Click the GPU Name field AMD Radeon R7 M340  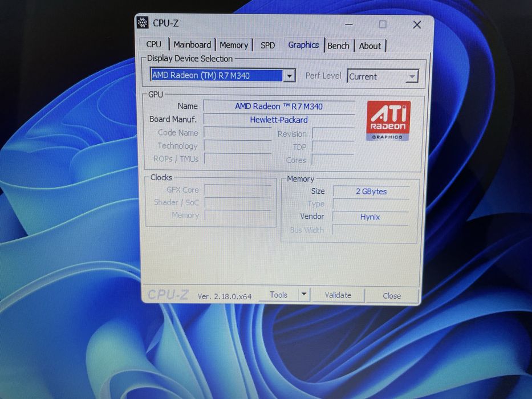279,106
